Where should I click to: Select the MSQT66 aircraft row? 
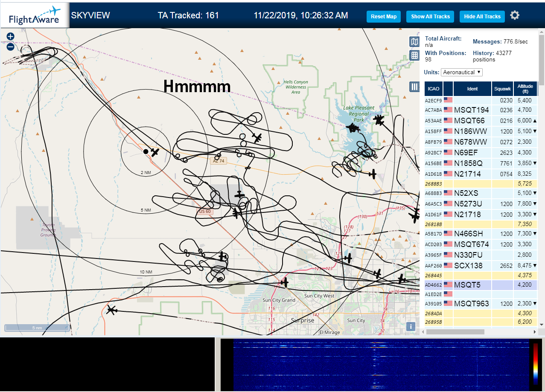pyautogui.click(x=481, y=121)
